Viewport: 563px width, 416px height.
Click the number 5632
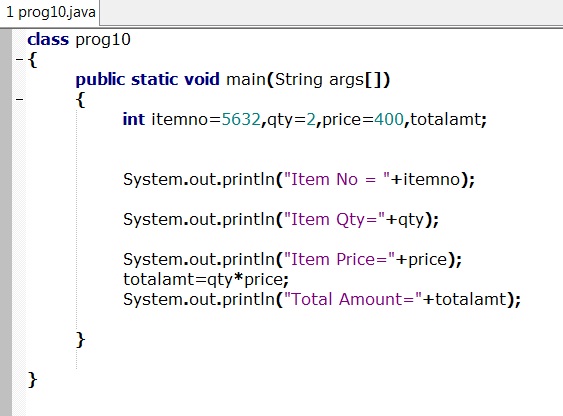coord(241,119)
